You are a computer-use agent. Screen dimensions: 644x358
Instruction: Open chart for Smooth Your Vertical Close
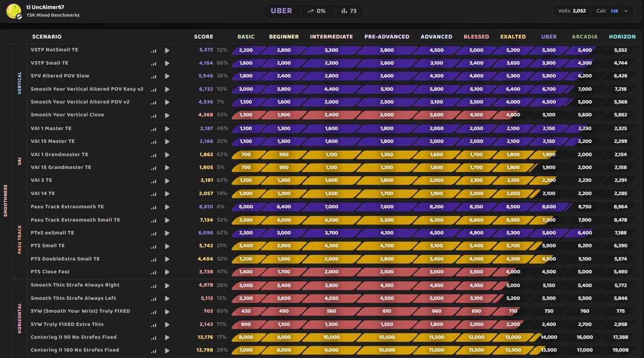click(153, 115)
